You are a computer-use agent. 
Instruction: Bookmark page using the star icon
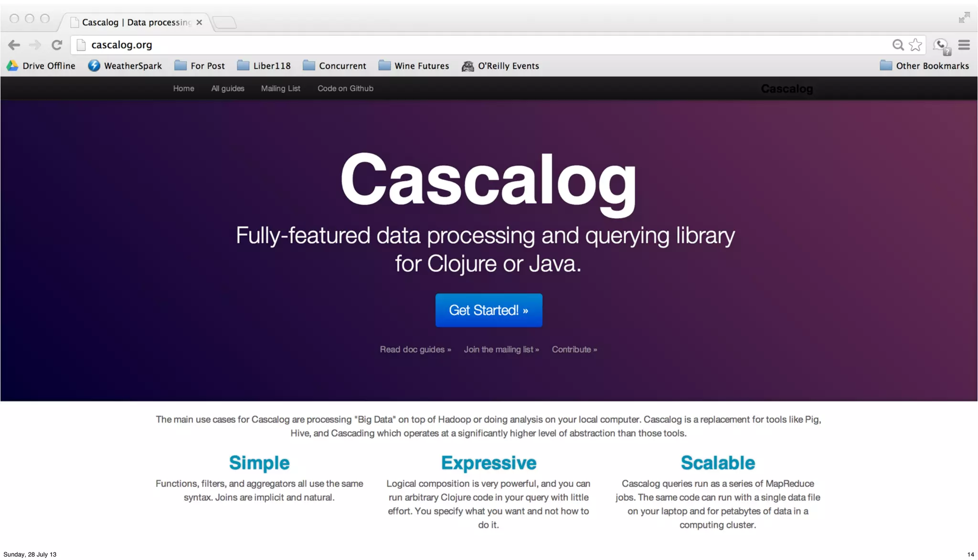[x=915, y=45]
